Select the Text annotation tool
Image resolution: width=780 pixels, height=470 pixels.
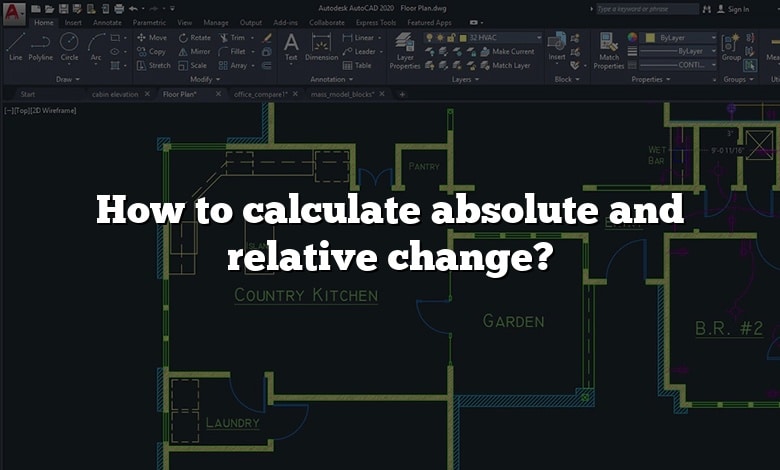(291, 47)
